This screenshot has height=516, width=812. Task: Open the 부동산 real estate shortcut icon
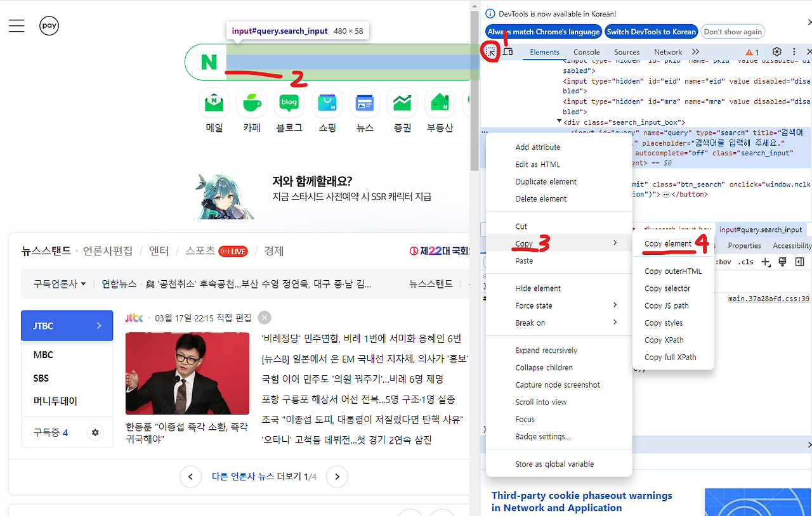(440, 102)
